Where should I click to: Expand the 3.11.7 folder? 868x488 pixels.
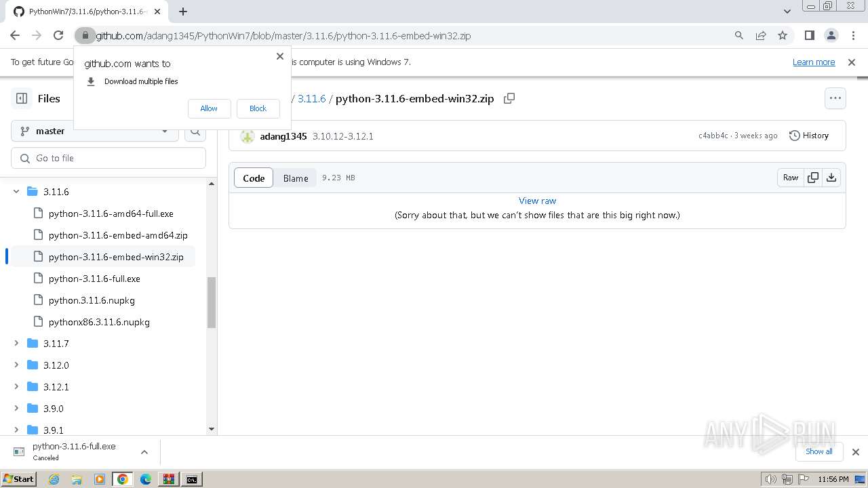pyautogui.click(x=16, y=344)
